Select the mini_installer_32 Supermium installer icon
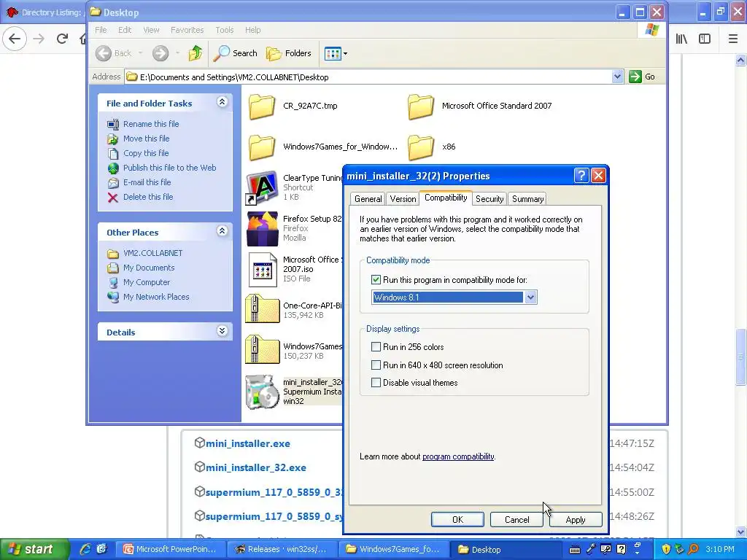 [x=262, y=392]
